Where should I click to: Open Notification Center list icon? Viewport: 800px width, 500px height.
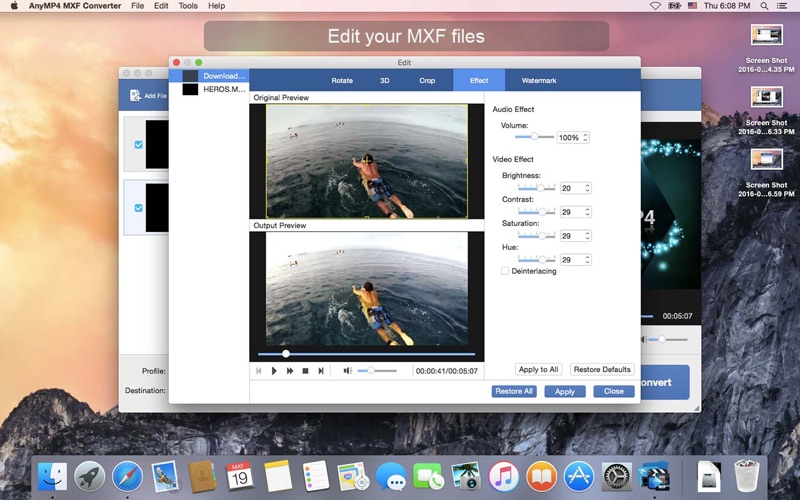click(x=782, y=6)
